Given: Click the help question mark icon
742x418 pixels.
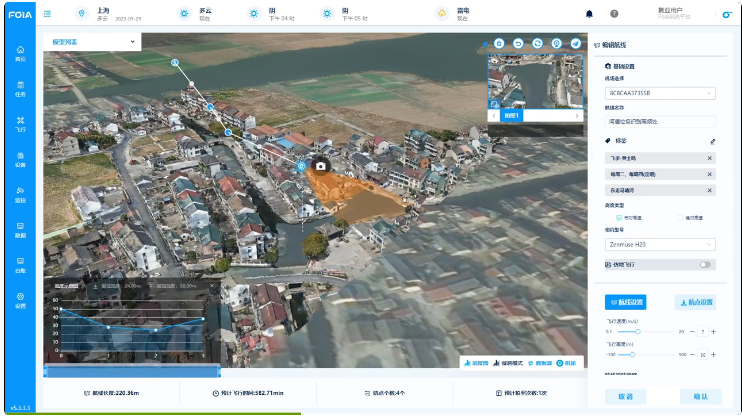Looking at the screenshot, I should coord(614,14).
